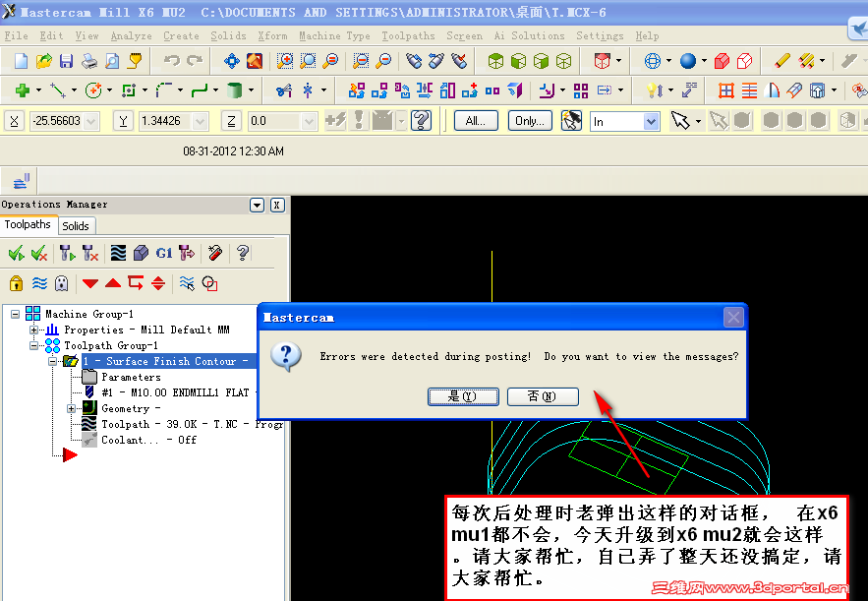Open the Toolpaths menu
This screenshot has width=868, height=601.
point(408,35)
